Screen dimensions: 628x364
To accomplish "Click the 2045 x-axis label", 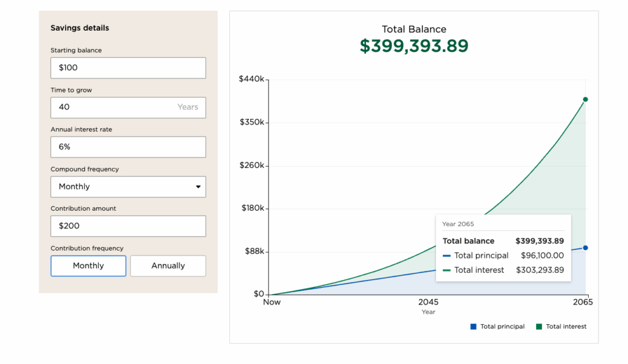I will (x=428, y=302).
